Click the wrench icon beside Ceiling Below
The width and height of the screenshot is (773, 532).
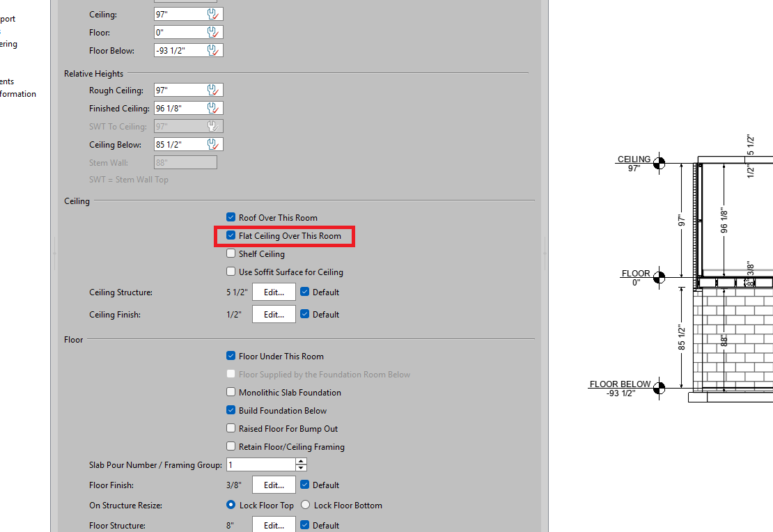pyautogui.click(x=214, y=145)
